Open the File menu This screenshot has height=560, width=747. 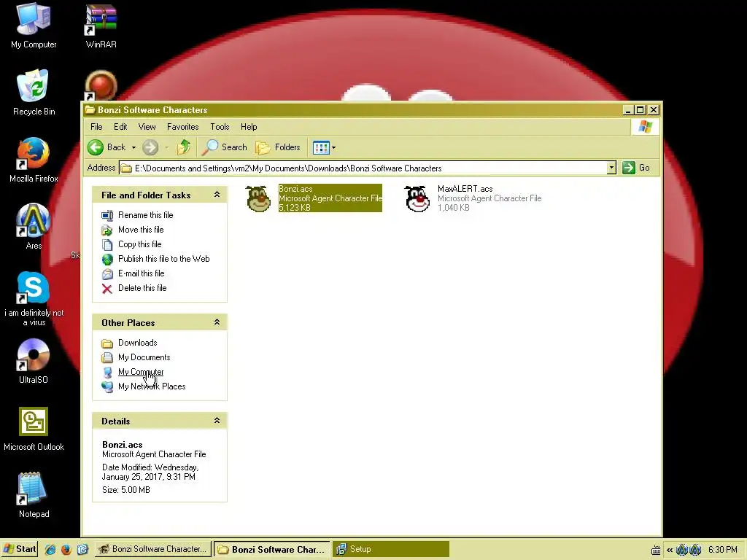pos(96,127)
